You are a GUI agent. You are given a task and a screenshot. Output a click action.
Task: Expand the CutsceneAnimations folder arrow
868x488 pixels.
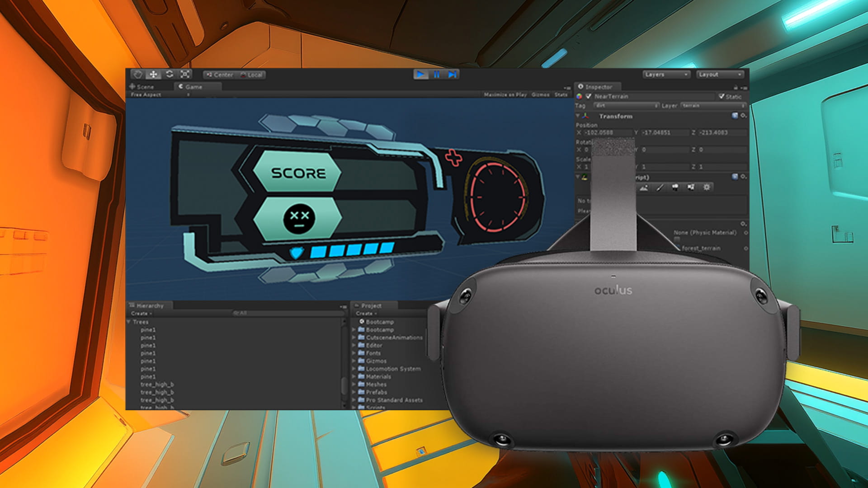pyautogui.click(x=354, y=337)
